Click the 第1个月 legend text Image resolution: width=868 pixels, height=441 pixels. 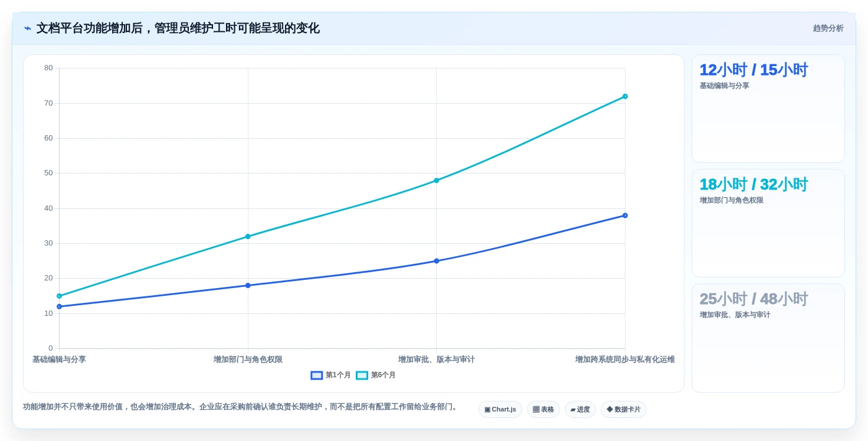338,375
